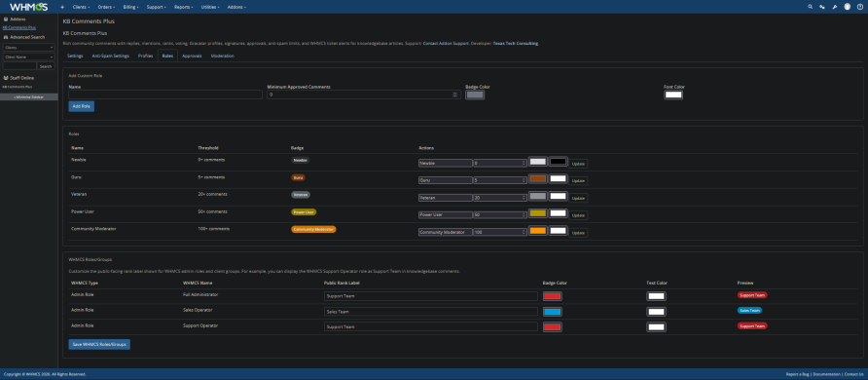Click the Community Moderator name edit field
This screenshot has height=380, width=868.
pyautogui.click(x=446, y=232)
